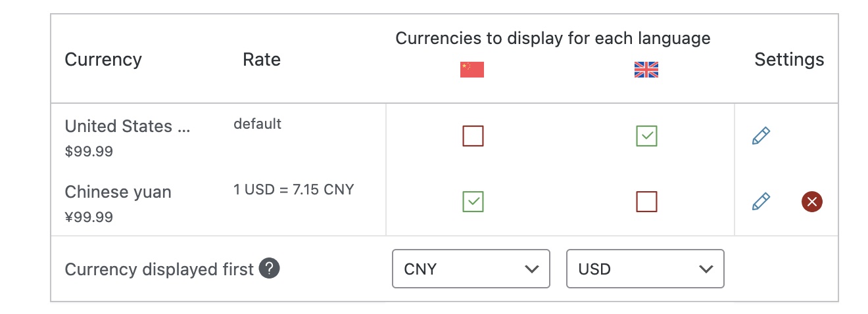Image resolution: width=868 pixels, height=314 pixels.
Task: Open help for Currency displayed first
Action: [270, 269]
